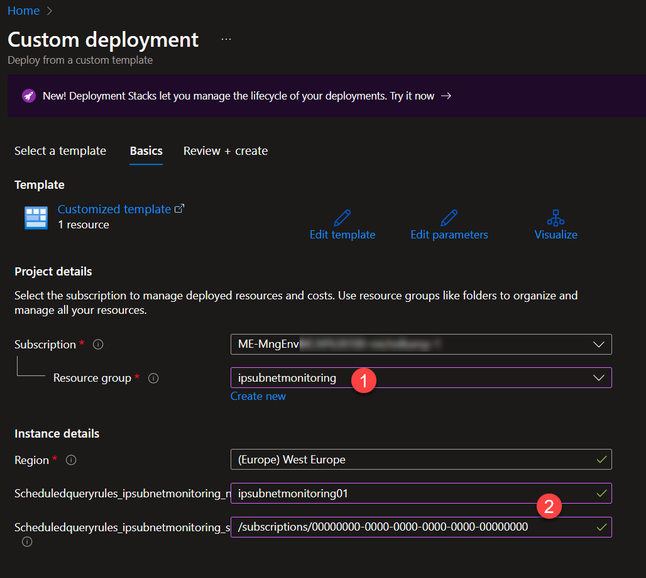Click the rocket icon in Deployment Stacks banner

(29, 96)
